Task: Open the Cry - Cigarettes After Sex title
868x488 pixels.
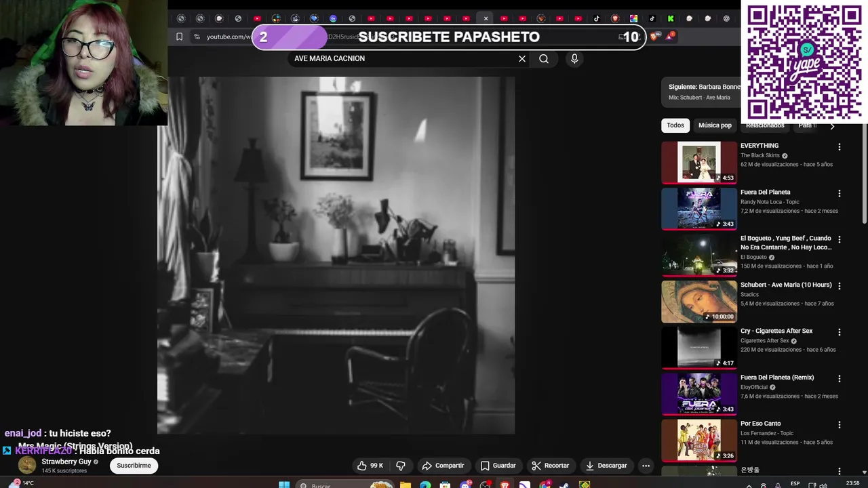Action: click(776, 331)
